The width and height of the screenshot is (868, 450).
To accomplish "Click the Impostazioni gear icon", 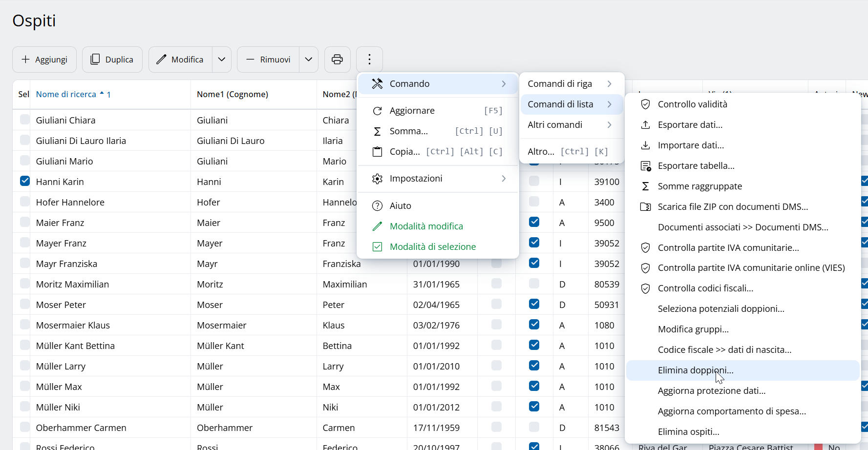I will [377, 179].
